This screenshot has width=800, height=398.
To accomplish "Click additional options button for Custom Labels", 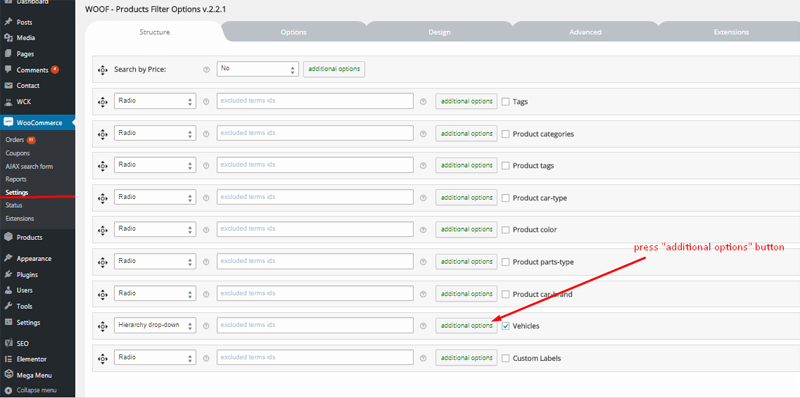I will (x=466, y=358).
